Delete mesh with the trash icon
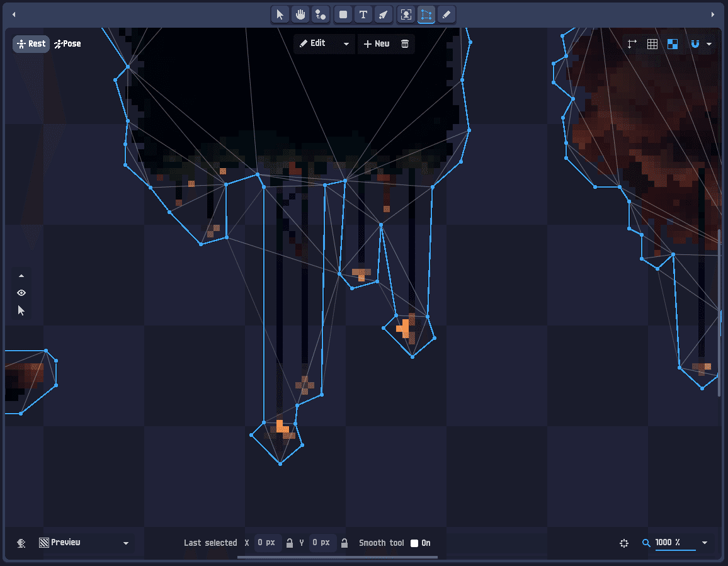Viewport: 728px width, 566px height. click(405, 43)
